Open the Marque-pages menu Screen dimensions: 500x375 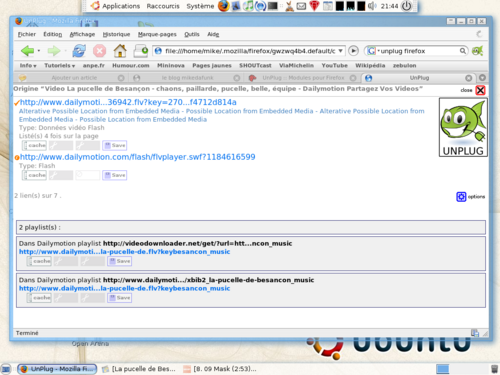point(157,34)
